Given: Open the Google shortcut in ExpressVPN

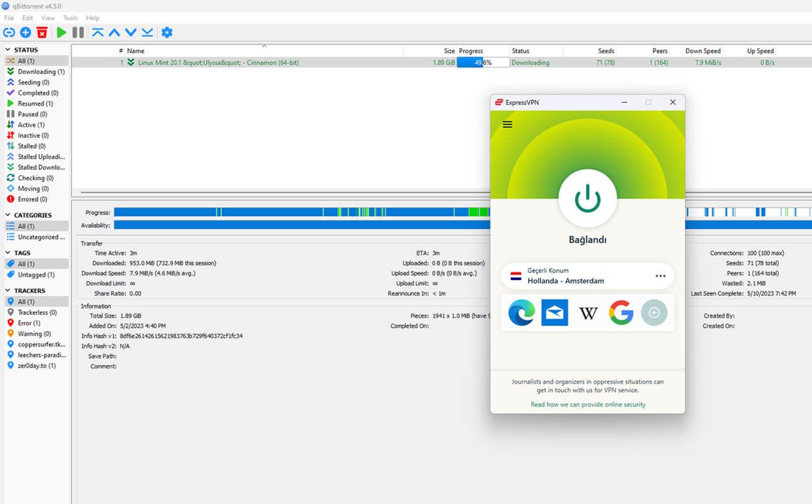Looking at the screenshot, I should [x=621, y=312].
